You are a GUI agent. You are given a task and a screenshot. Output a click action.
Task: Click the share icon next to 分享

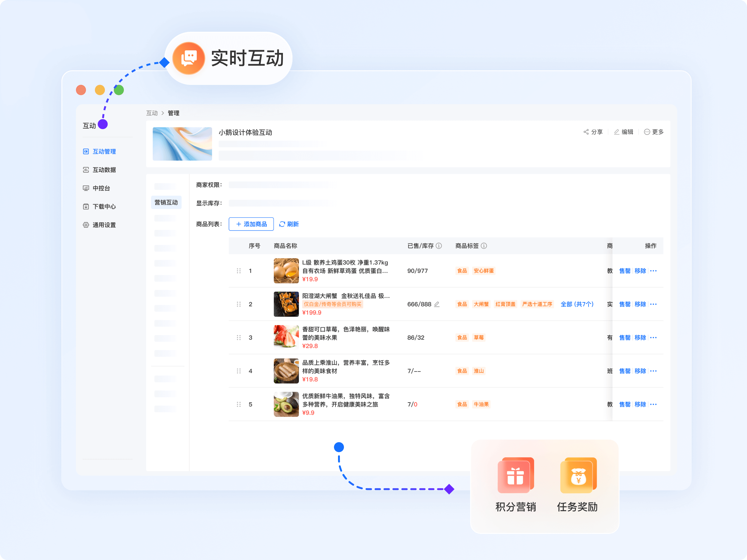tap(586, 132)
